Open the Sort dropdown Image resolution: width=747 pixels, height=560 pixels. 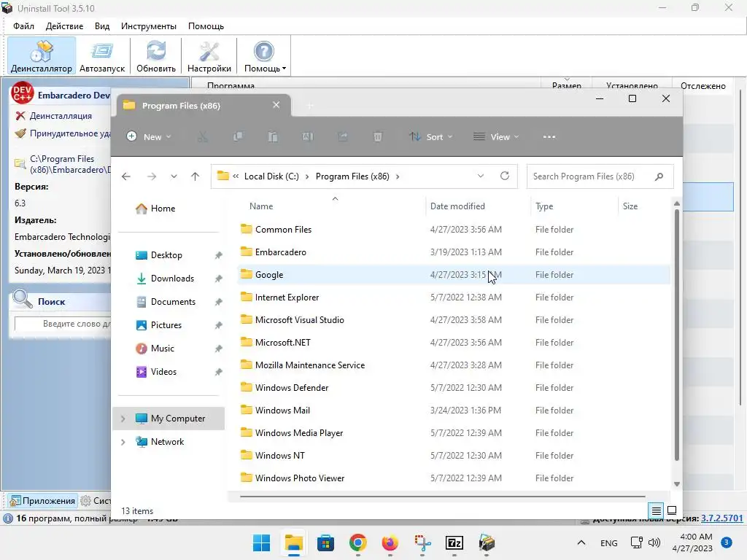tap(430, 136)
